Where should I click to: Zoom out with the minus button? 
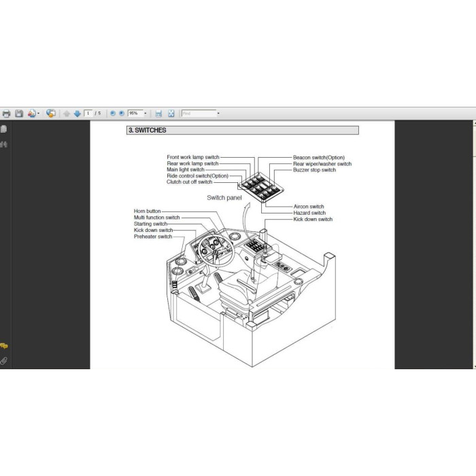113,114
